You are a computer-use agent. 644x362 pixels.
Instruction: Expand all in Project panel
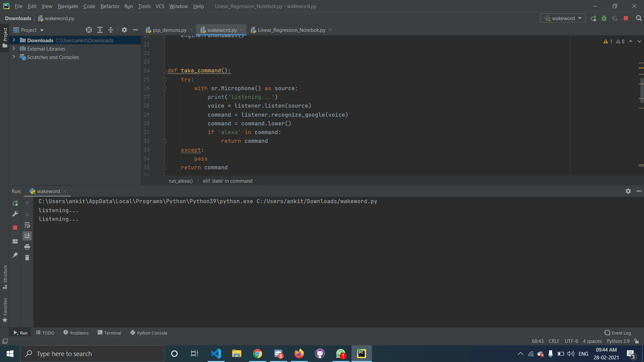tap(100, 30)
